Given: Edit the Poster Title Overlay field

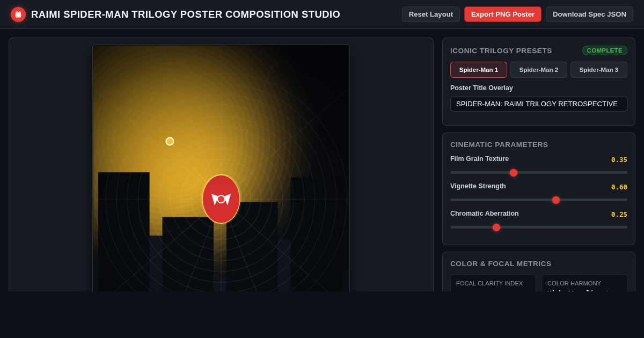Looking at the screenshot, I should (539, 104).
